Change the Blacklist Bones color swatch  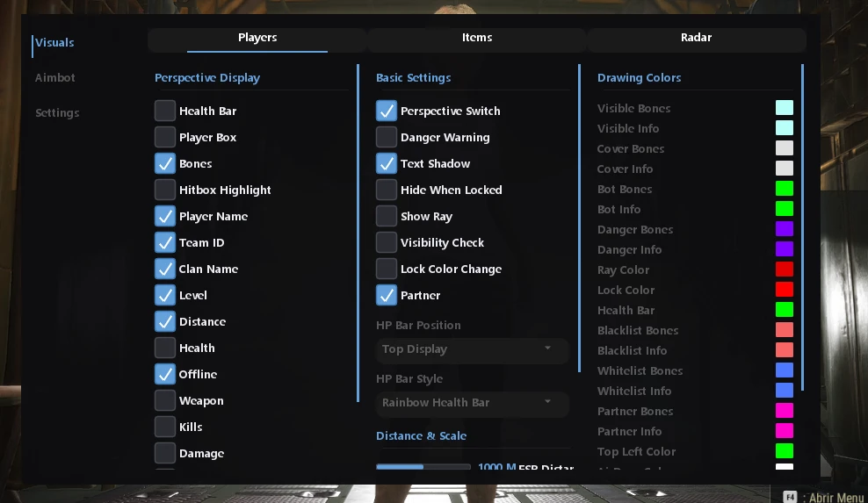pos(785,330)
